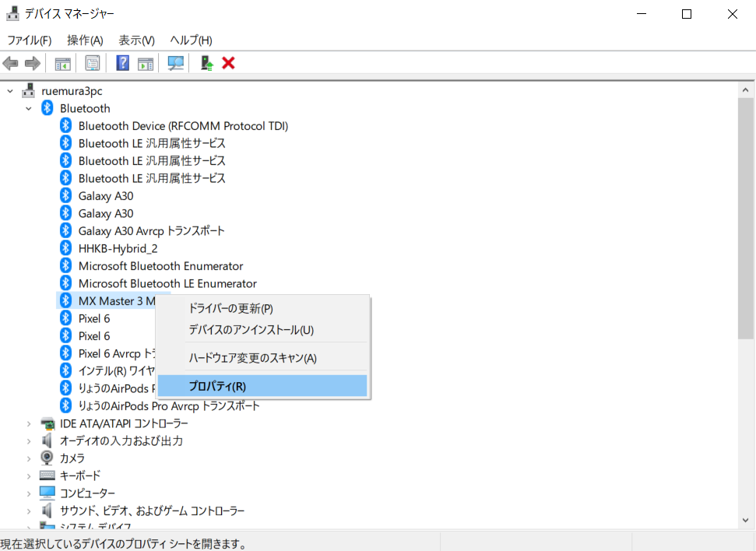Open the 表示(V) menu
Image resolution: width=756 pixels, height=551 pixels.
(136, 40)
